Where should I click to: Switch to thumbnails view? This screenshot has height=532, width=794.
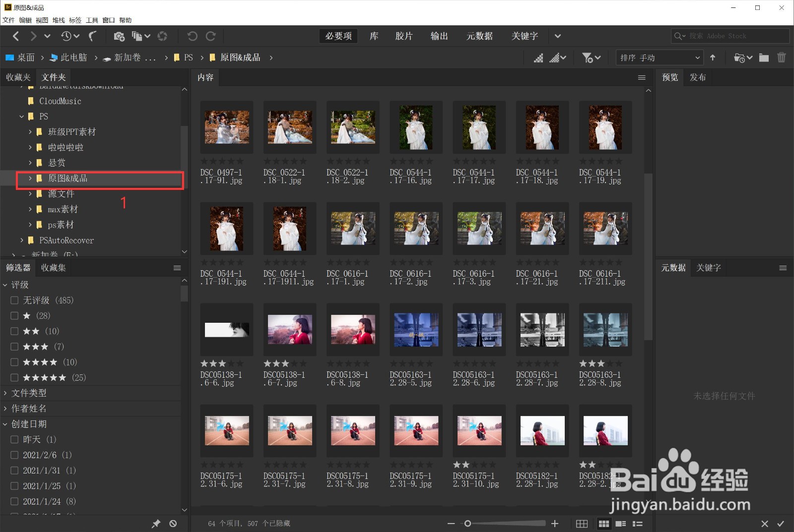click(604, 524)
